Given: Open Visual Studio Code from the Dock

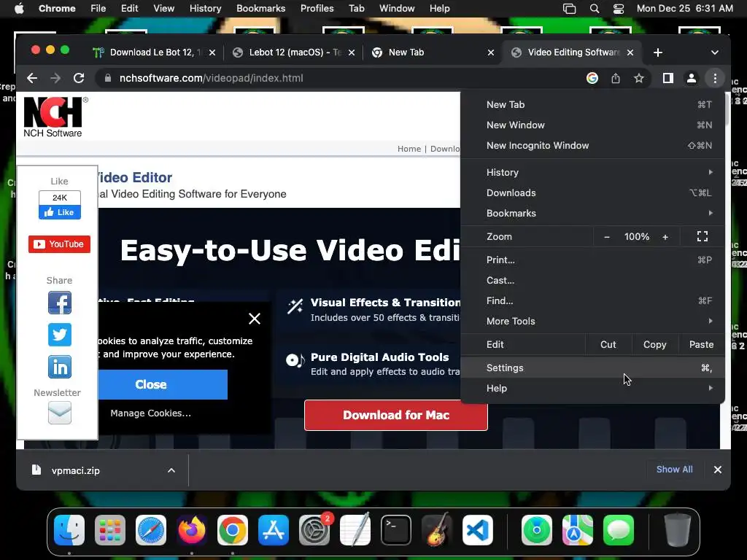Looking at the screenshot, I should [x=477, y=530].
